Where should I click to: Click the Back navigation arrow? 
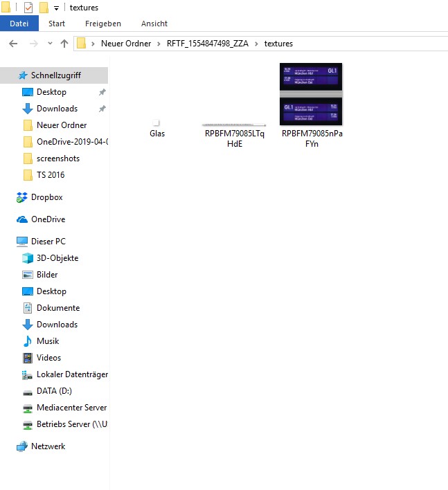click(x=13, y=44)
